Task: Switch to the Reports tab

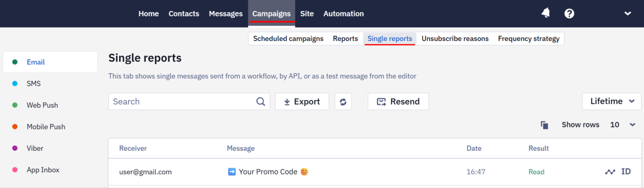Action: (346, 39)
